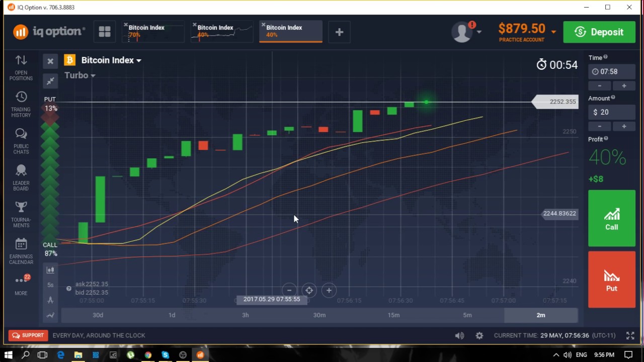Close the second Bitcoin Index tab
The image size is (644, 362).
(194, 25)
